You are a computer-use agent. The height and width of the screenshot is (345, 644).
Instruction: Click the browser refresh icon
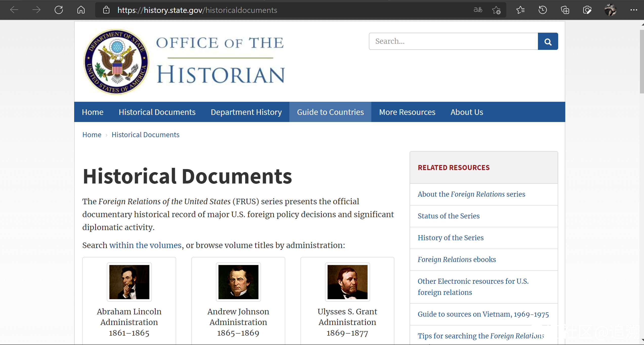(x=59, y=10)
